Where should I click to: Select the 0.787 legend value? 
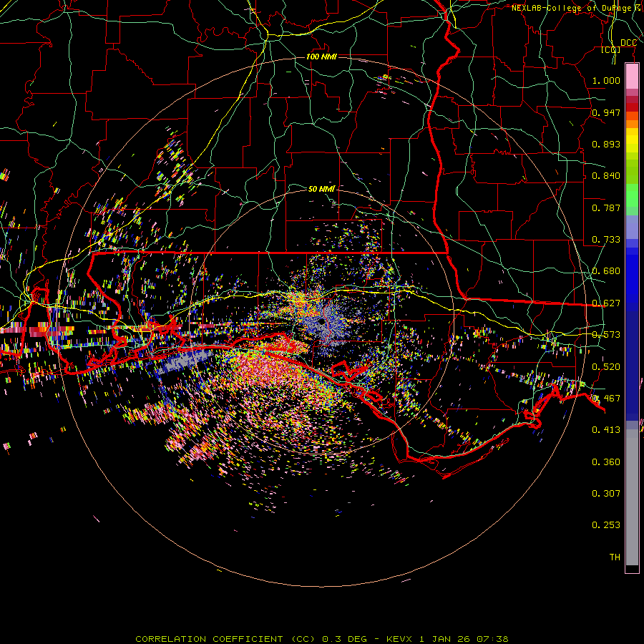(606, 208)
